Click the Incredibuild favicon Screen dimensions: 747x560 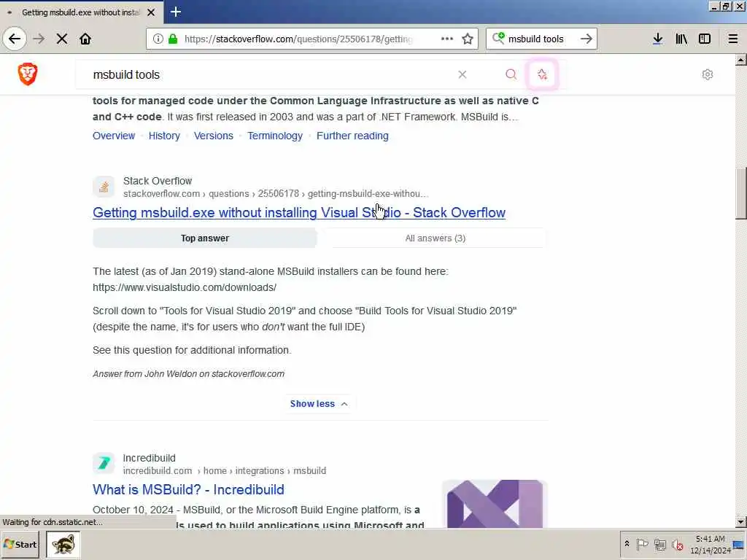tap(104, 463)
